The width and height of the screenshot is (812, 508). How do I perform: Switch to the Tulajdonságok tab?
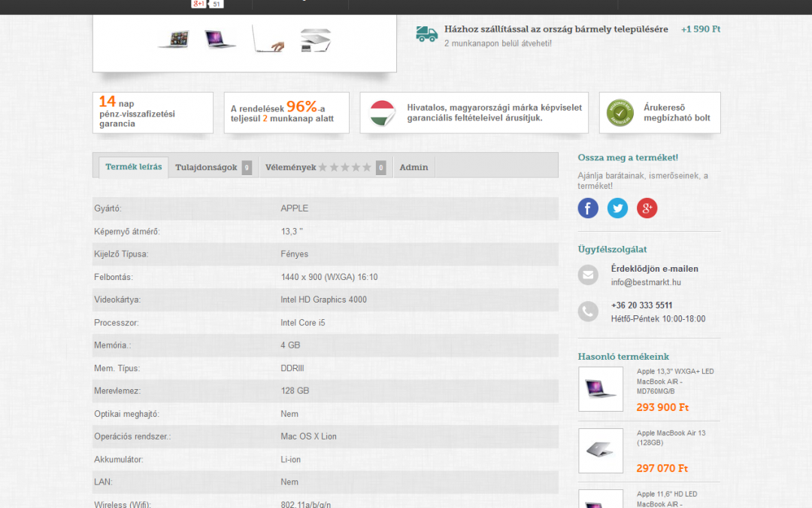(214, 167)
